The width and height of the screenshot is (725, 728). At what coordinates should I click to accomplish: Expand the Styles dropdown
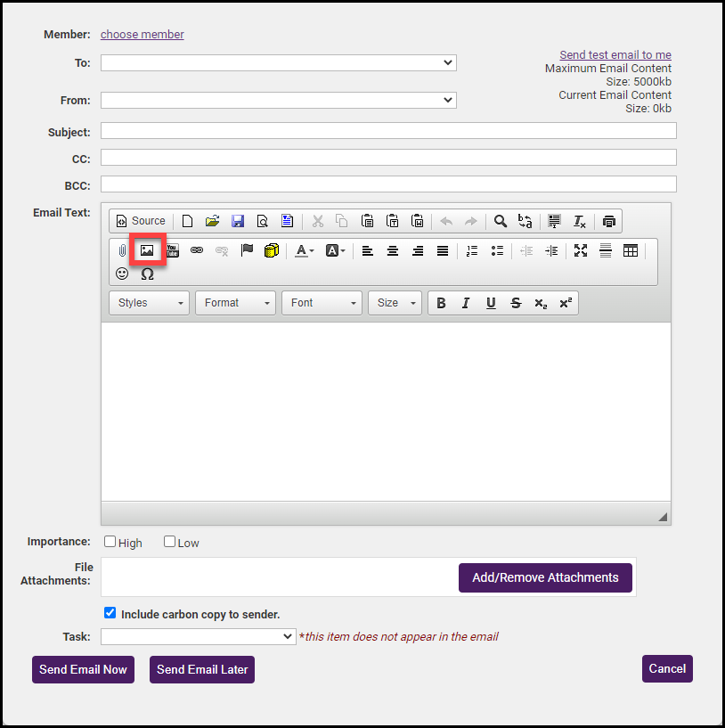click(x=149, y=303)
